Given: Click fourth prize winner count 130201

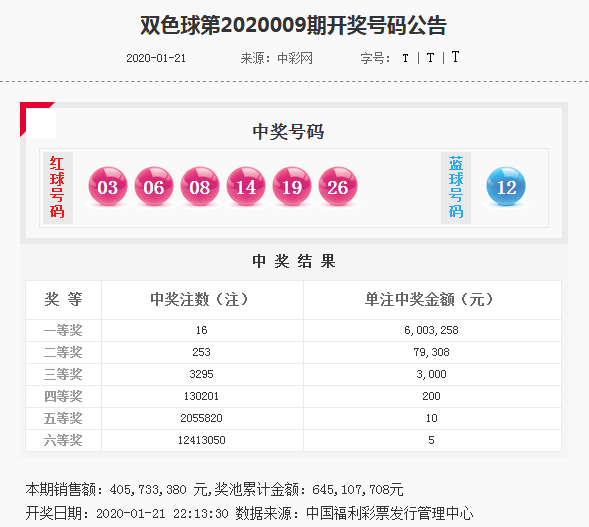Looking at the screenshot, I should tap(202, 396).
